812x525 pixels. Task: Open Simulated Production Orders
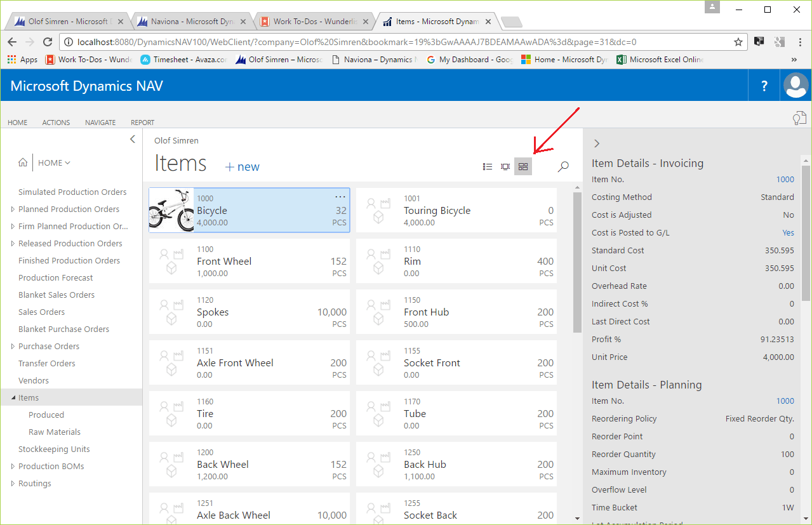coord(72,192)
